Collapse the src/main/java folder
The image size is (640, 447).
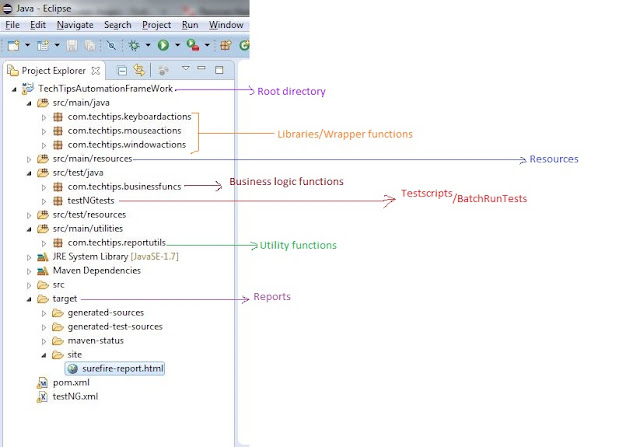click(29, 103)
